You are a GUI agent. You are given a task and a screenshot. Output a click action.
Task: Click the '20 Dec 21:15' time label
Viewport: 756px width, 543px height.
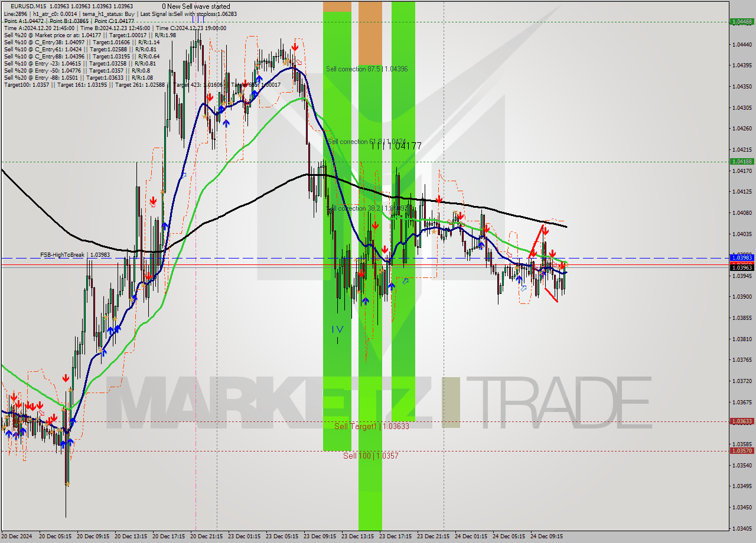click(x=206, y=537)
